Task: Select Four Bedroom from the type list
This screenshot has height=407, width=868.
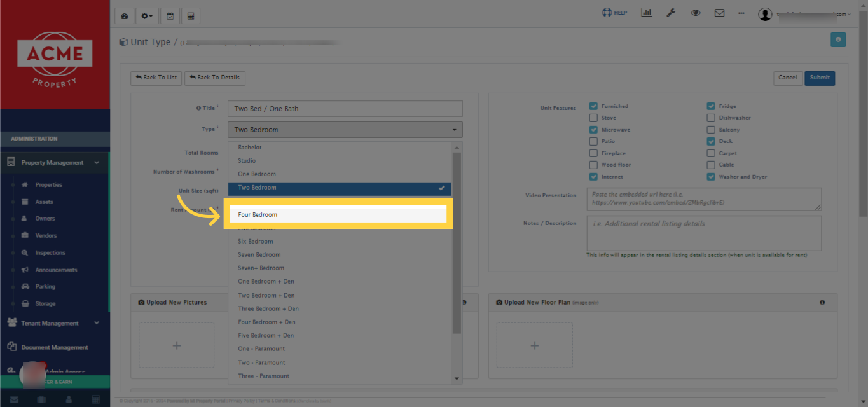Action: (338, 215)
